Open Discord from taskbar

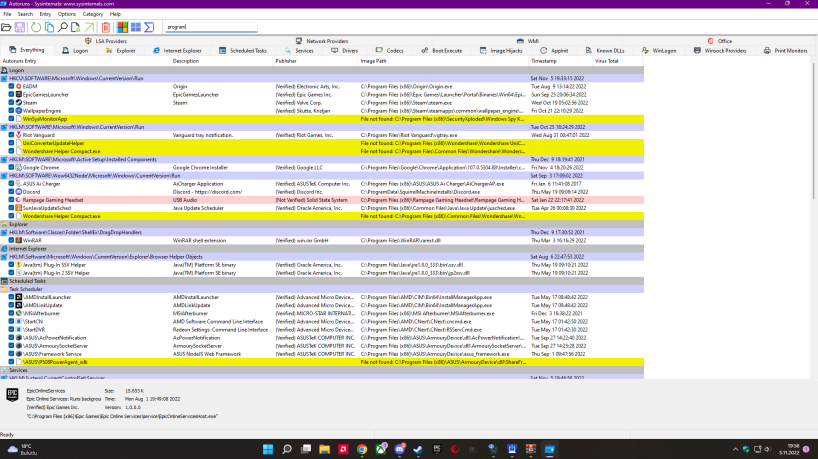point(400,449)
